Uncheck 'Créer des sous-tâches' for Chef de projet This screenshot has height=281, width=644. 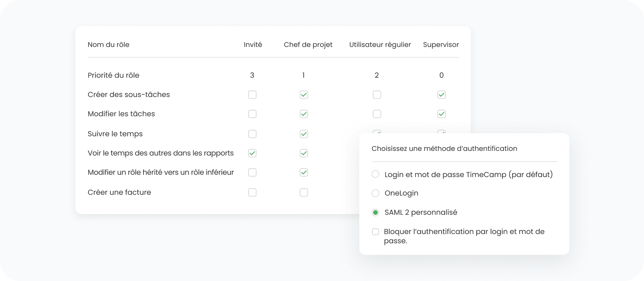pos(304,95)
